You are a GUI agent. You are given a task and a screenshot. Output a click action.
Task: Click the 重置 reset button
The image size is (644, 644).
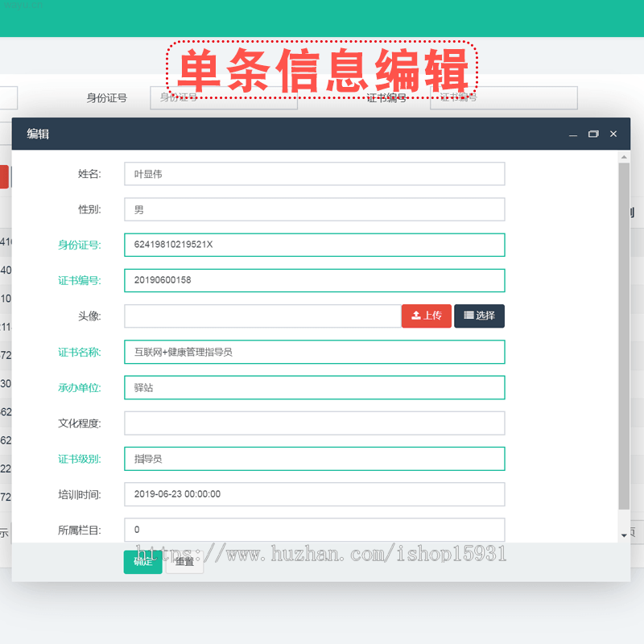tap(184, 562)
